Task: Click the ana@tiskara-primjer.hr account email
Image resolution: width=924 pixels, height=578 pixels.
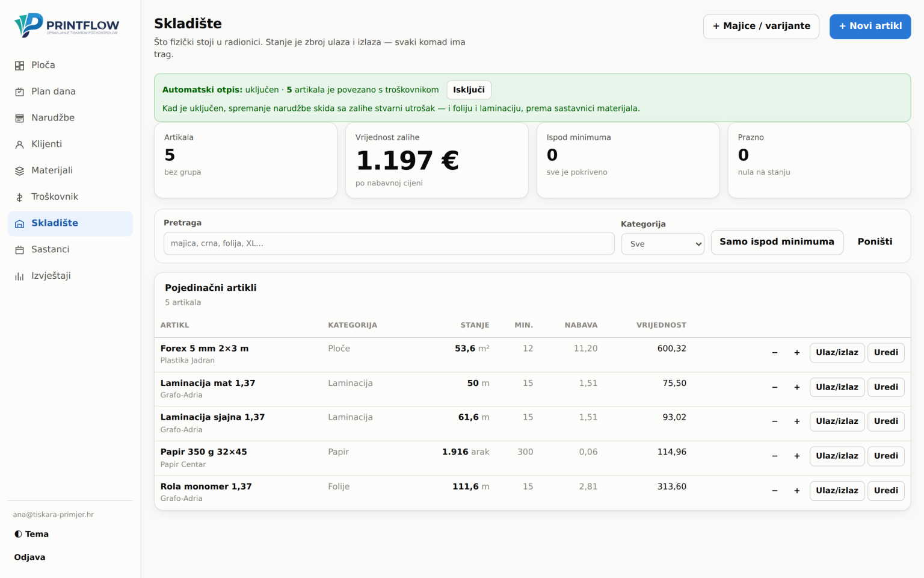Action: click(x=54, y=515)
